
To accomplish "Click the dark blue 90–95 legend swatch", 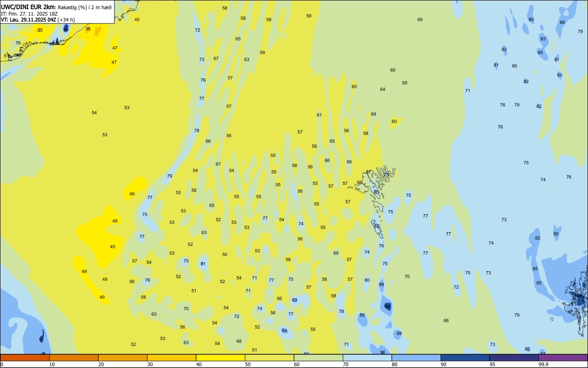I will [x=465, y=357].
